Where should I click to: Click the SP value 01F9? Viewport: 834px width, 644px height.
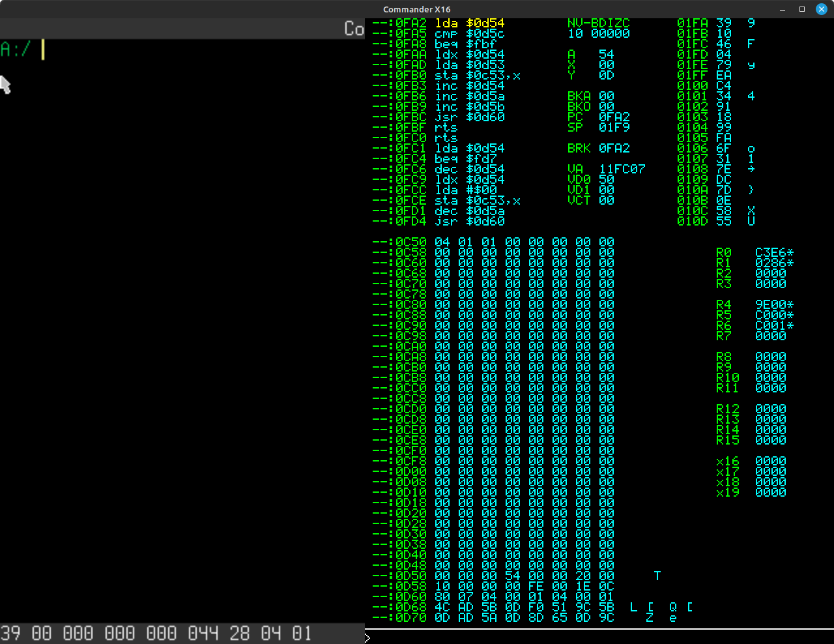coord(614,128)
